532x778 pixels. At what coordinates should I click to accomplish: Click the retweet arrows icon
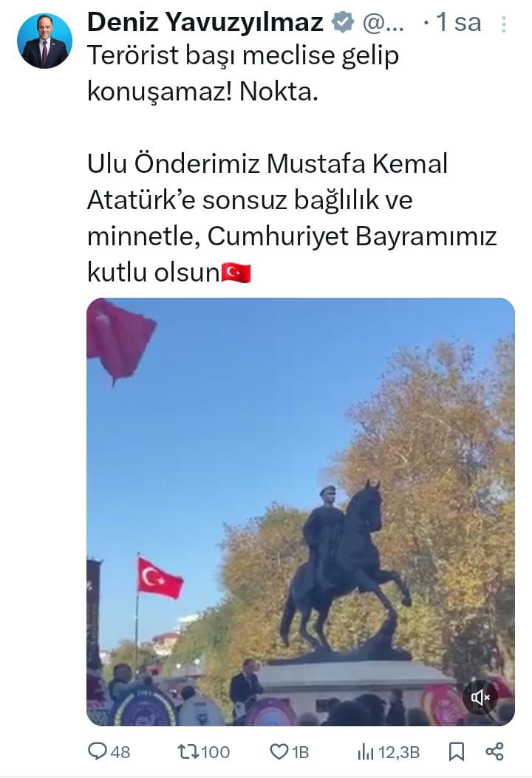pyautogui.click(x=188, y=751)
